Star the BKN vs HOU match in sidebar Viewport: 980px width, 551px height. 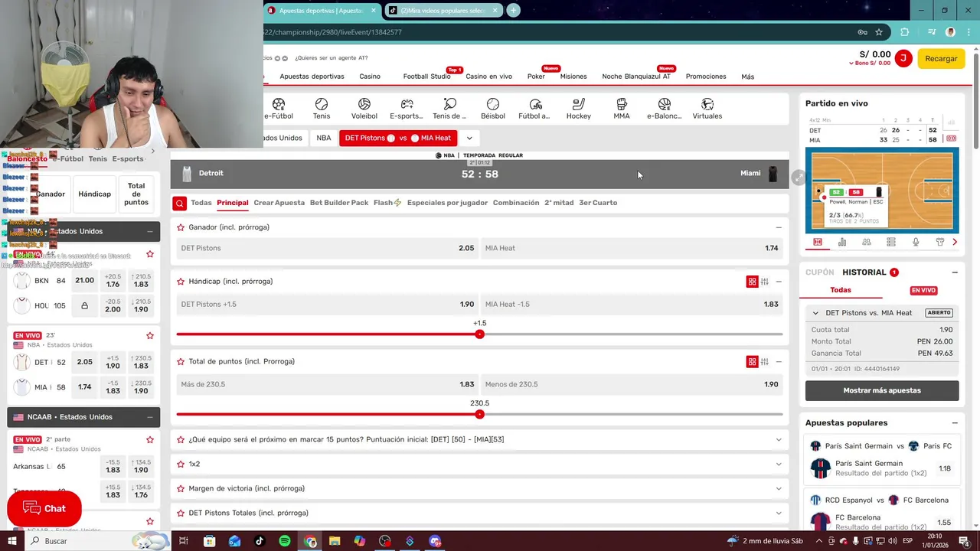(x=150, y=254)
